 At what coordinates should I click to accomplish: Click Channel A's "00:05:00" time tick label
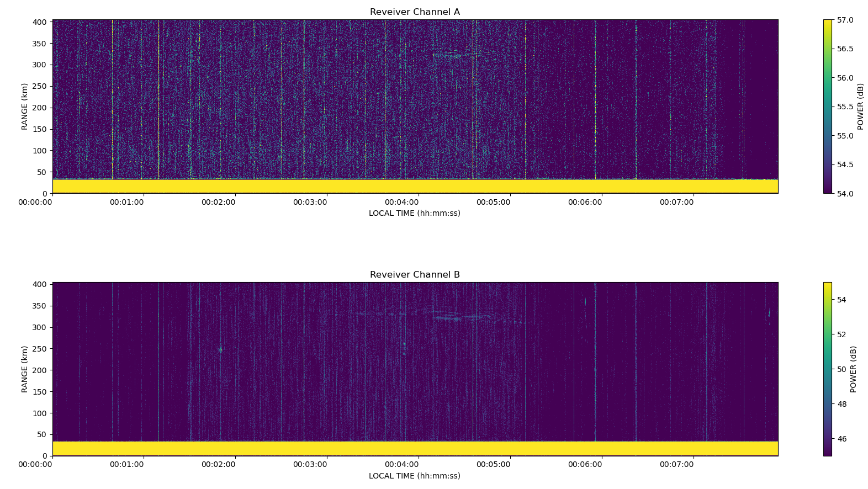tap(493, 202)
